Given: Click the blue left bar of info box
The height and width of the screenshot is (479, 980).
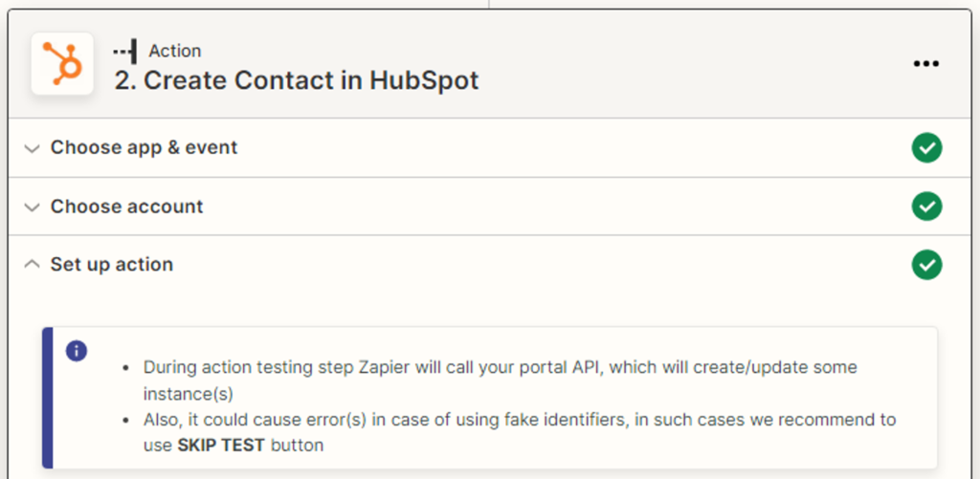Looking at the screenshot, I should tap(48, 398).
